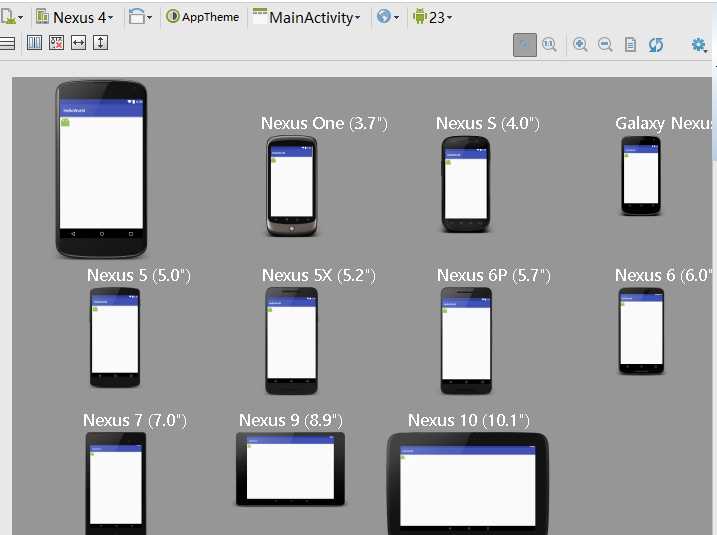Viewport: 717px width, 535px height.
Task: Open the configuration file dropdown
Action: point(11,17)
